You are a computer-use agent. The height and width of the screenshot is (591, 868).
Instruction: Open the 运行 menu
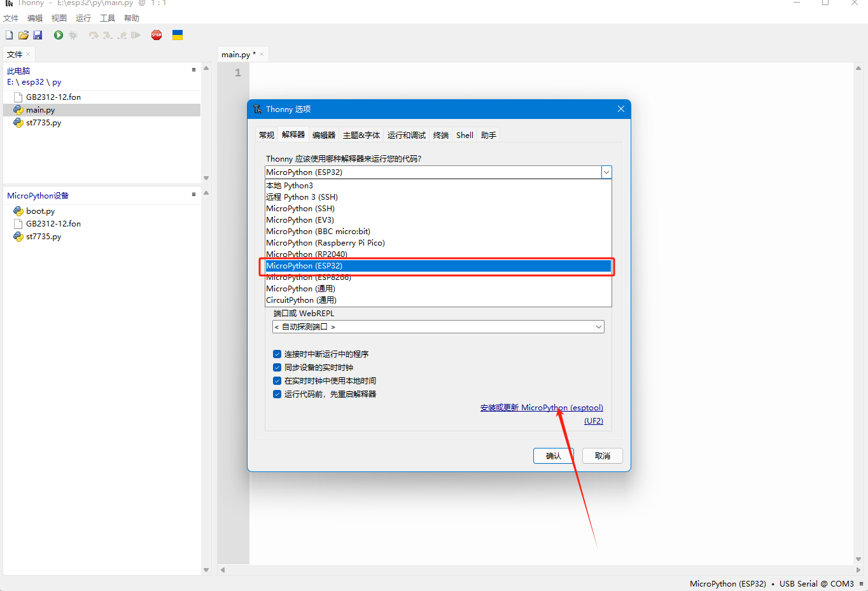click(83, 18)
